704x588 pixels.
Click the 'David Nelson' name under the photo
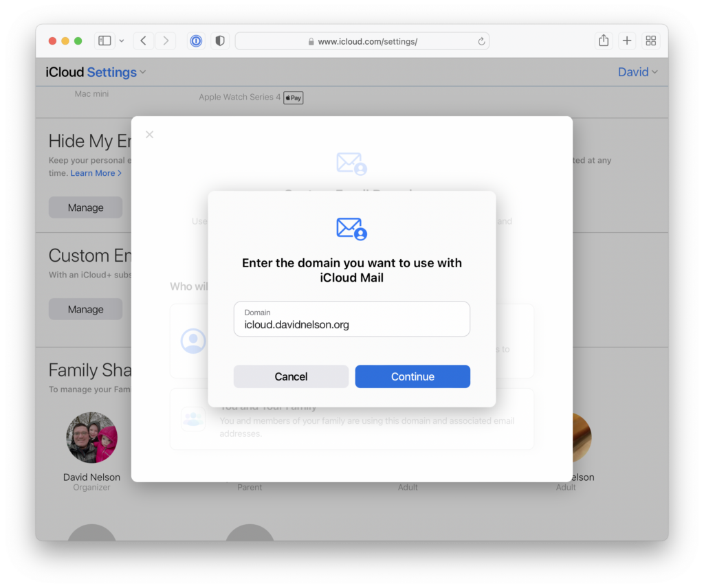(91, 477)
